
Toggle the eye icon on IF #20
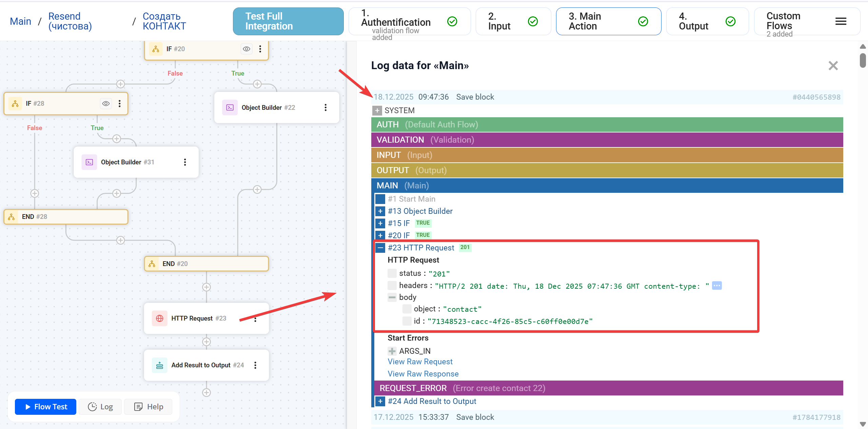pos(246,49)
